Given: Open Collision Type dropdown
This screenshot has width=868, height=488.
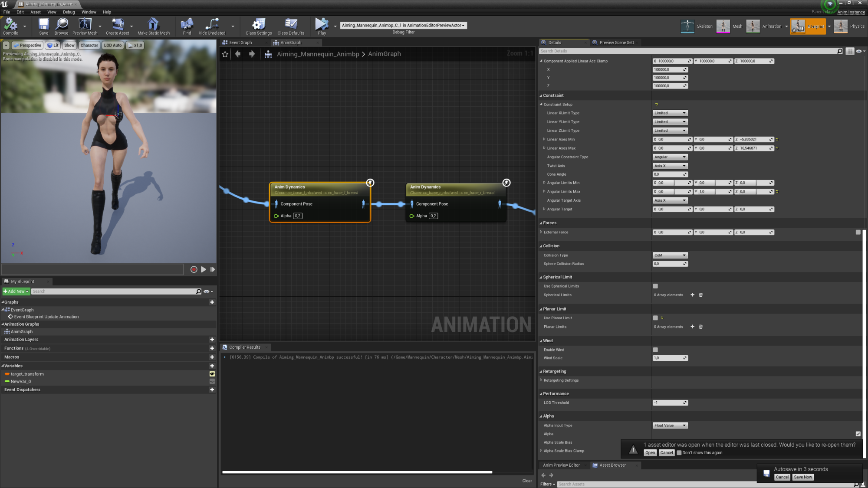Looking at the screenshot, I should pyautogui.click(x=670, y=255).
